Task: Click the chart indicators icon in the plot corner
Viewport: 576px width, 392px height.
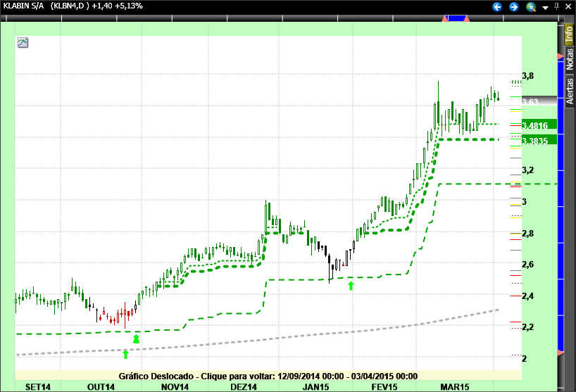Action: tap(23, 43)
